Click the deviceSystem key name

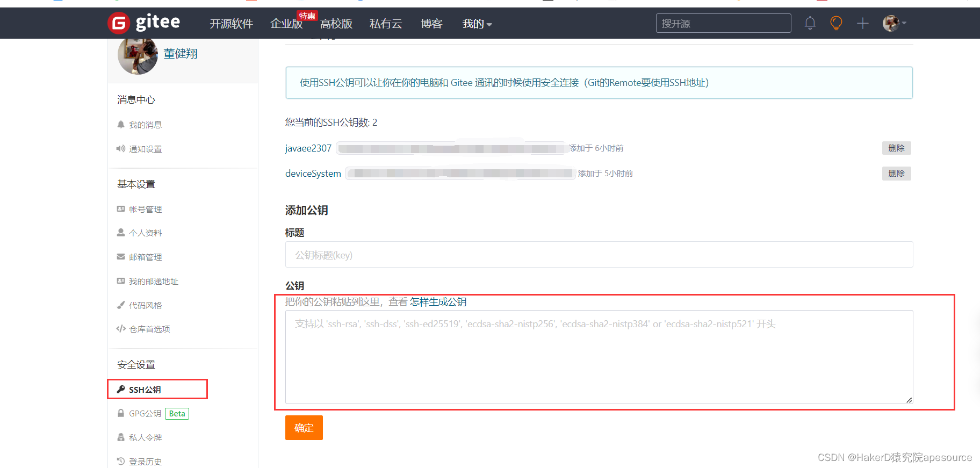[x=313, y=174]
